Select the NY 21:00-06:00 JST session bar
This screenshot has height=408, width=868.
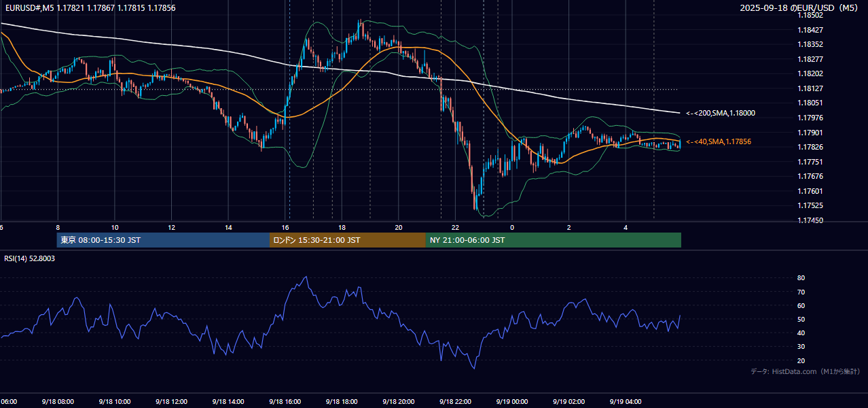(x=554, y=240)
